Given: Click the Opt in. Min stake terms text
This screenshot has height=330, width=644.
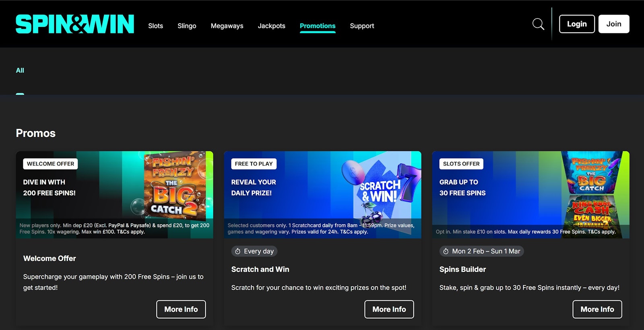Looking at the screenshot, I should [x=526, y=232].
